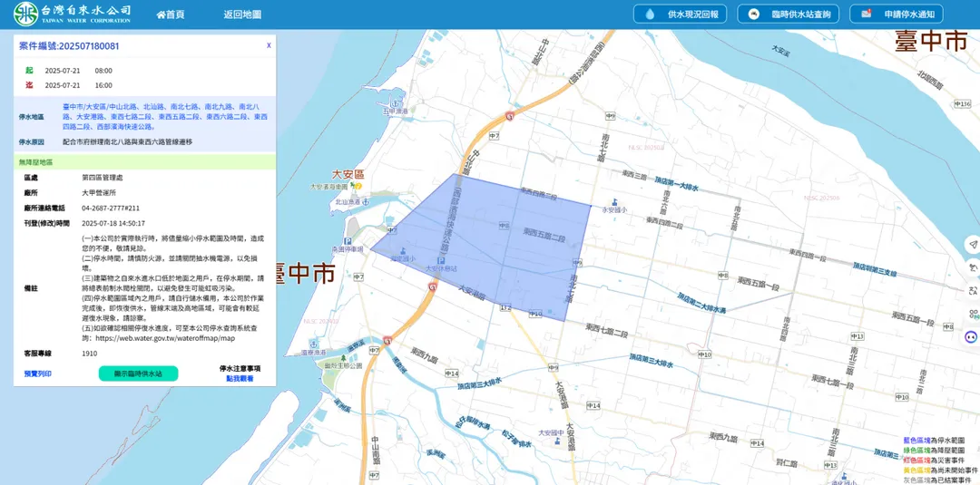Image resolution: width=980 pixels, height=485 pixels.
Task: Click 返回地圖 to return to map
Action: point(242,15)
